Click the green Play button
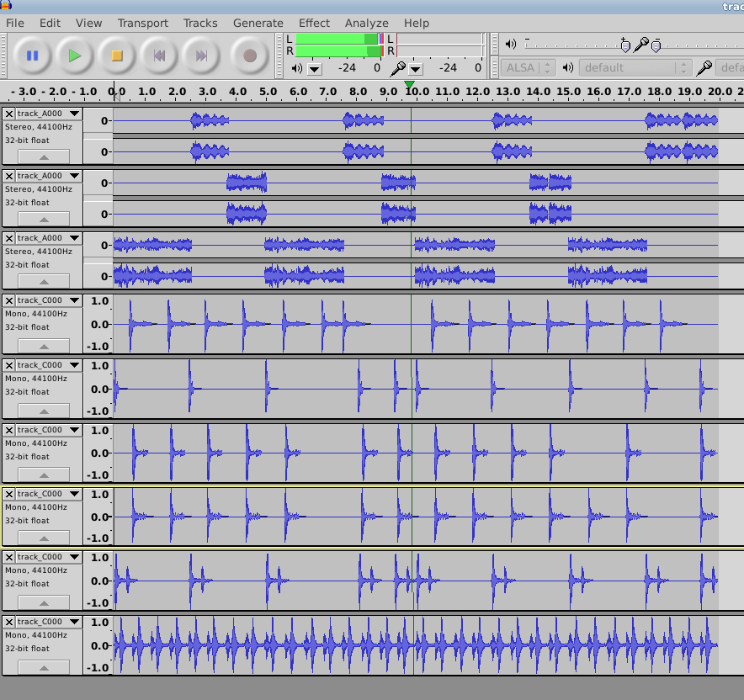 75,56
